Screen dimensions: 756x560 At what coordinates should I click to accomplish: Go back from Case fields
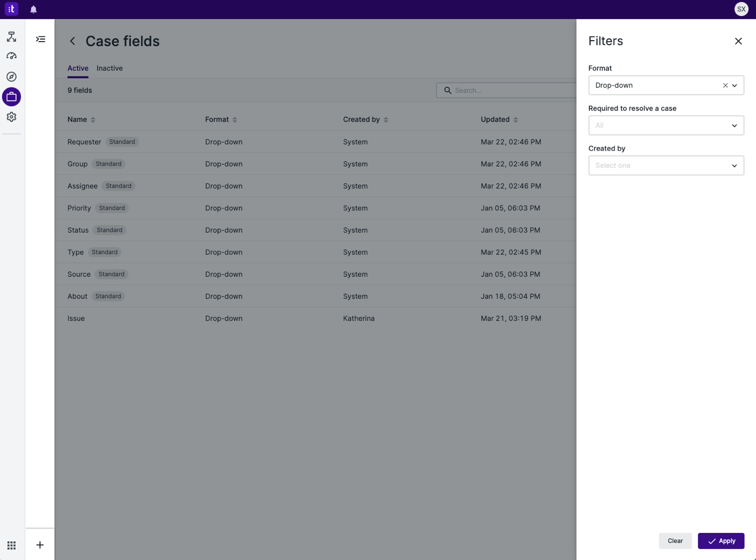click(x=73, y=41)
